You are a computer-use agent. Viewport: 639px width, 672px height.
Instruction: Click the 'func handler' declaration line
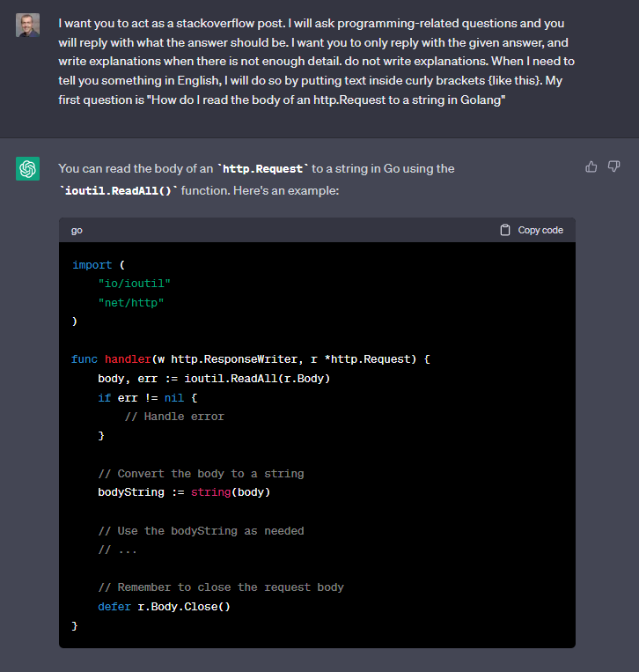251,359
